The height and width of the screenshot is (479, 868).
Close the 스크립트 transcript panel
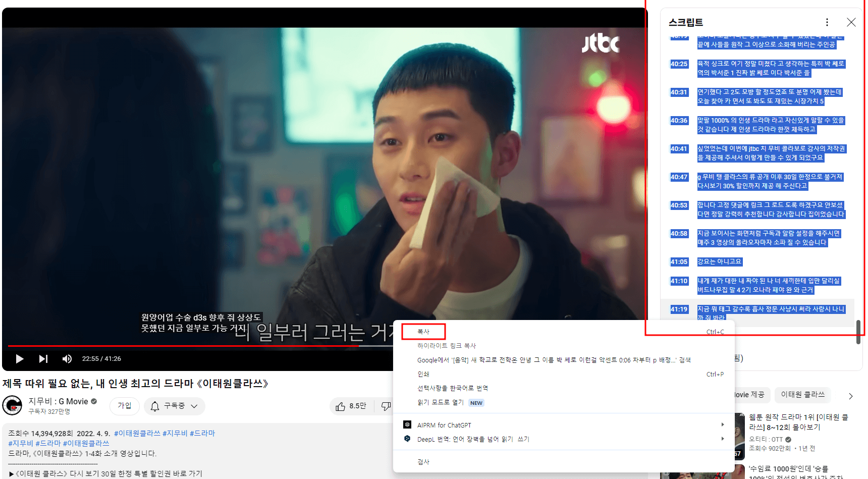[851, 22]
